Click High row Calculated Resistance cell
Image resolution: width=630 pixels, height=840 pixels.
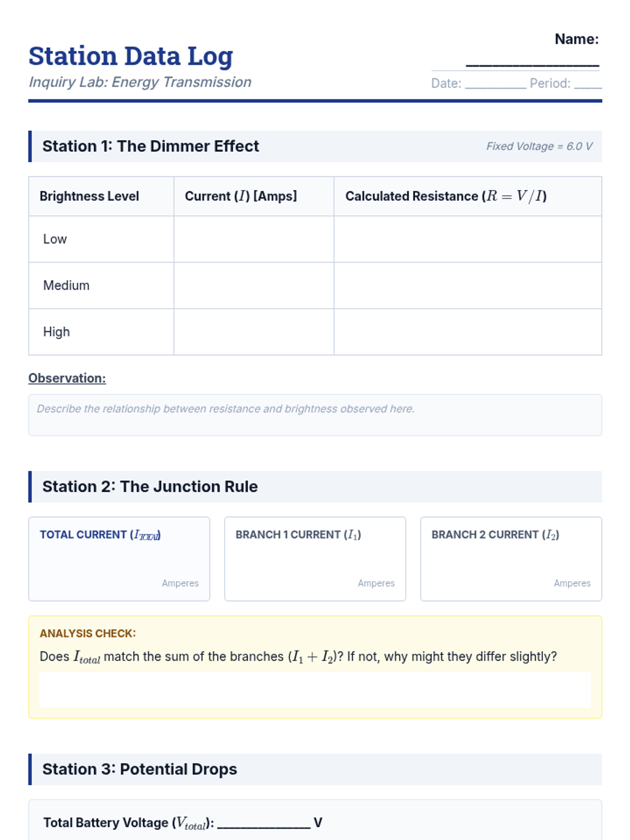467,332
